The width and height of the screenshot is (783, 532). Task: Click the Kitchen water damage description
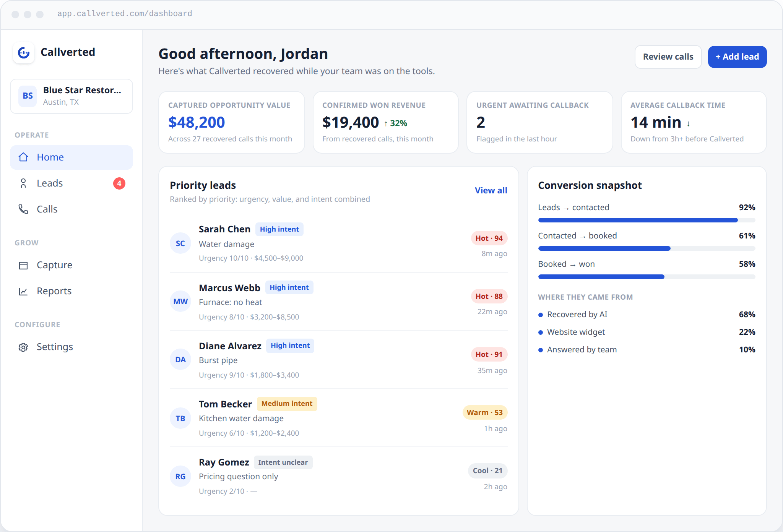241,418
